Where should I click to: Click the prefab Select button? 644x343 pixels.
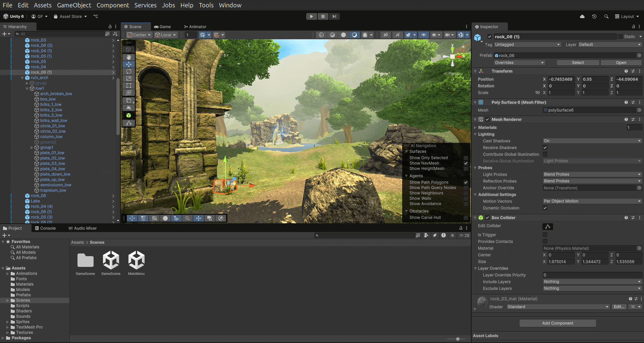coord(578,63)
